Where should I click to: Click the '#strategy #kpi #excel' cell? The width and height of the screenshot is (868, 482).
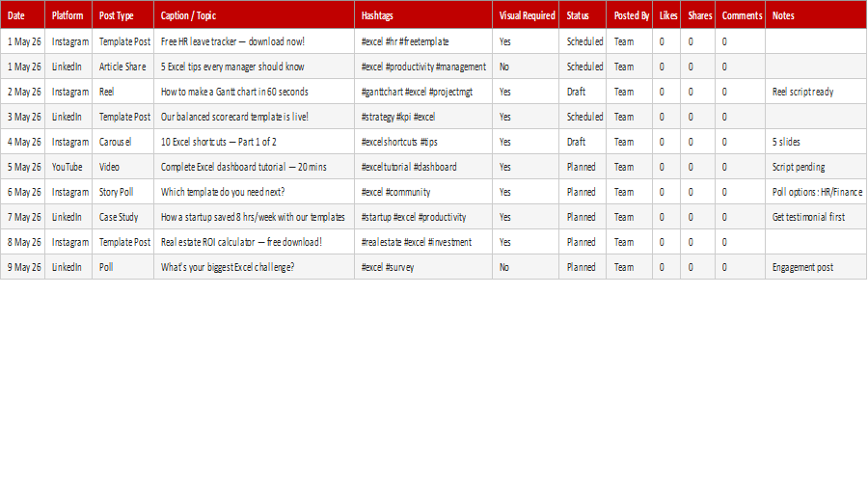[423, 117]
